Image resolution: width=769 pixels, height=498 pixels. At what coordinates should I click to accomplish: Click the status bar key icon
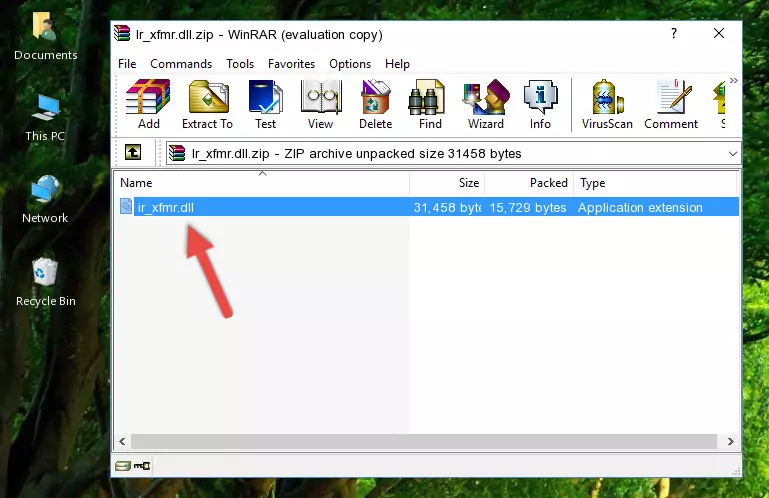(142, 465)
